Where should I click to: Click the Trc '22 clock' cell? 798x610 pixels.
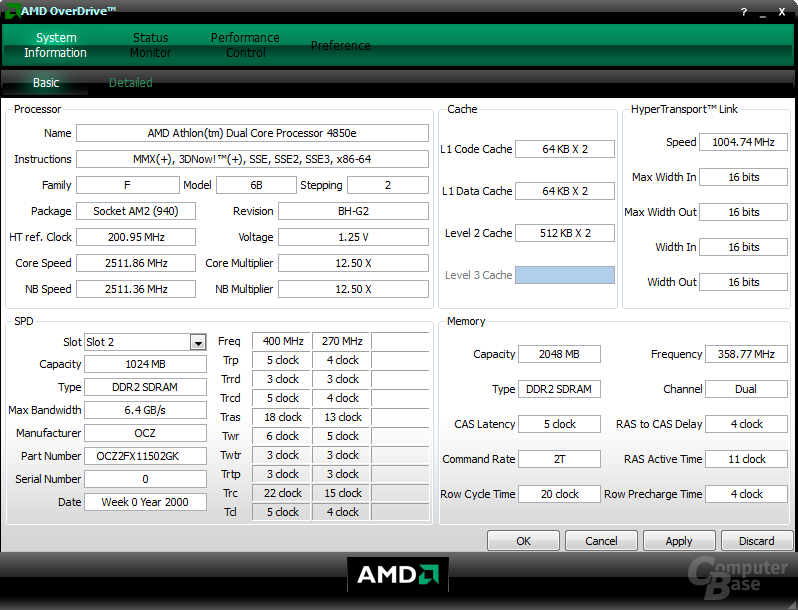(x=282, y=493)
